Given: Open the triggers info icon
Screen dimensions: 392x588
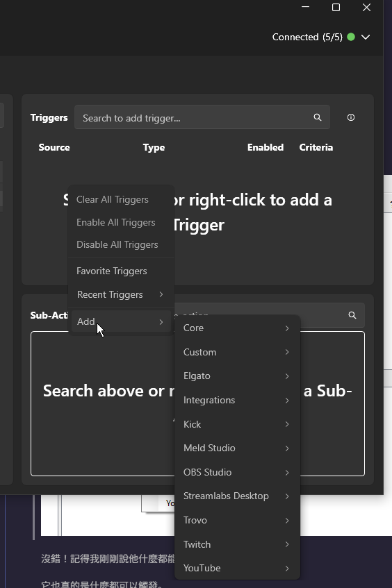Looking at the screenshot, I should point(351,117).
